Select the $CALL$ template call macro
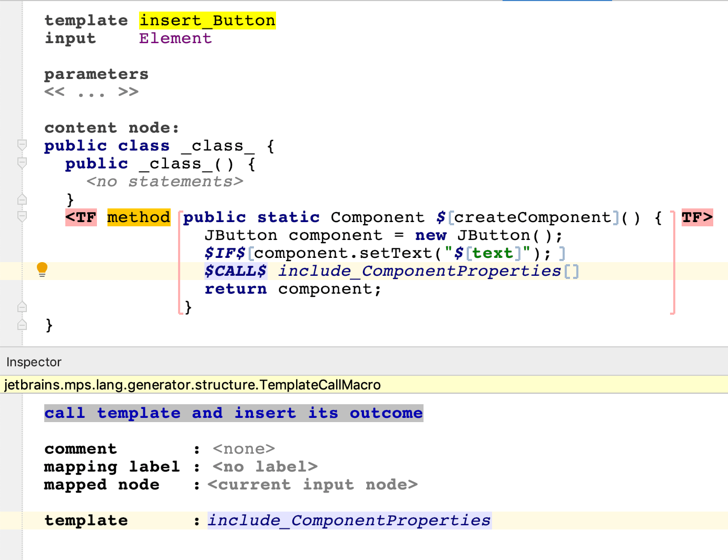 pyautogui.click(x=235, y=271)
